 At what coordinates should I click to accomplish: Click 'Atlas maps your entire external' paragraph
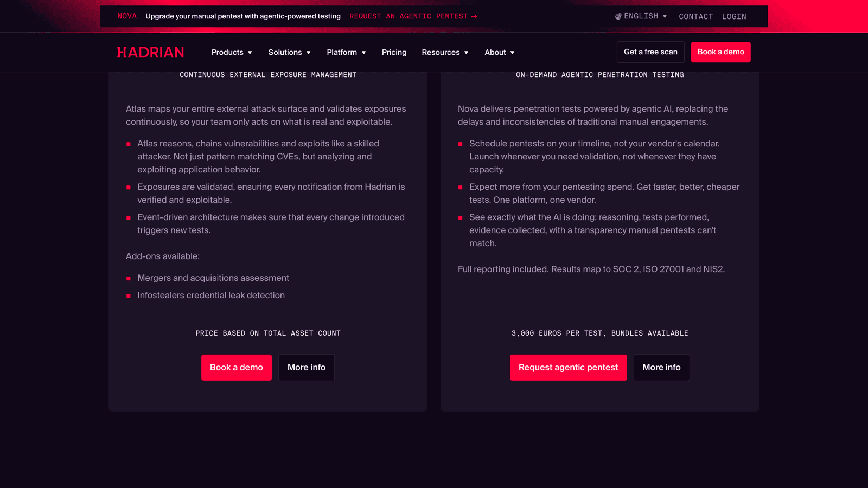[x=266, y=115]
